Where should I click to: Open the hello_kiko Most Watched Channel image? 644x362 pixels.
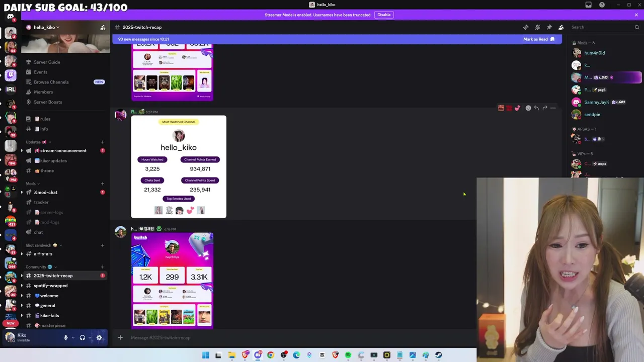179,167
